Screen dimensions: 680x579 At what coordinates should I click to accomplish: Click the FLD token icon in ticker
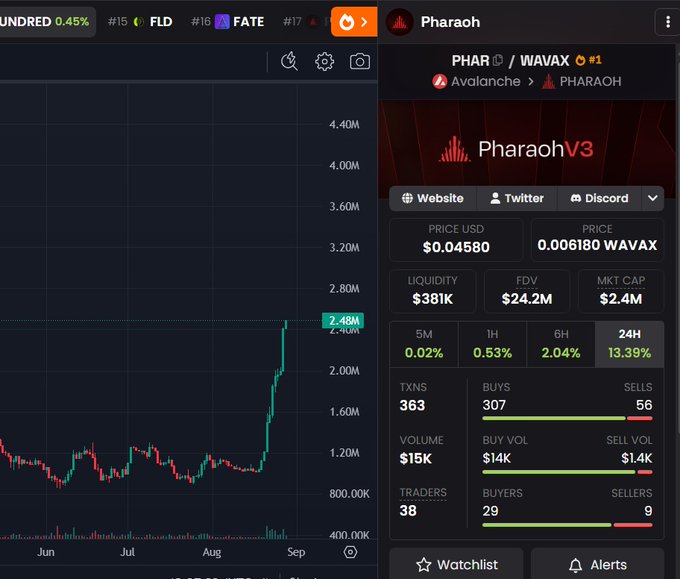tap(138, 22)
